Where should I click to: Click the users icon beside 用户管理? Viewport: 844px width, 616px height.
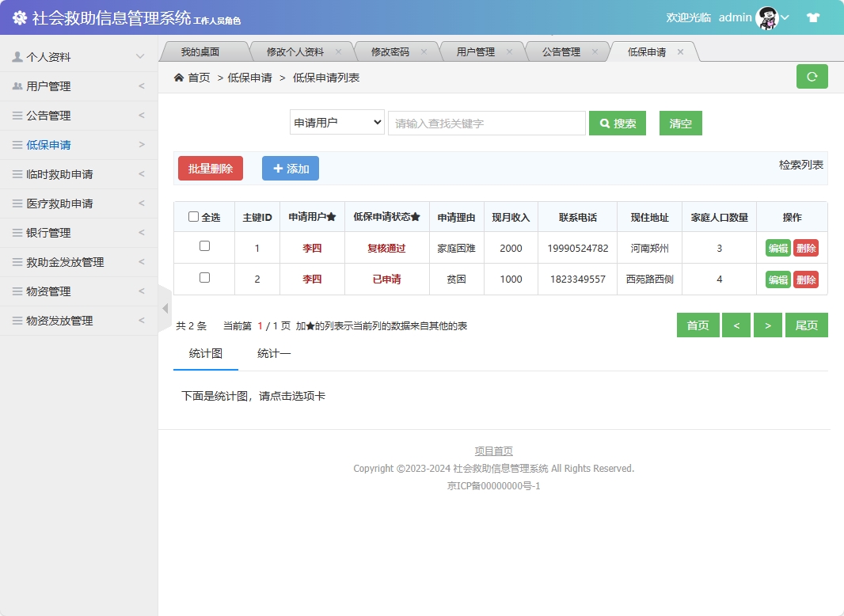pos(18,86)
